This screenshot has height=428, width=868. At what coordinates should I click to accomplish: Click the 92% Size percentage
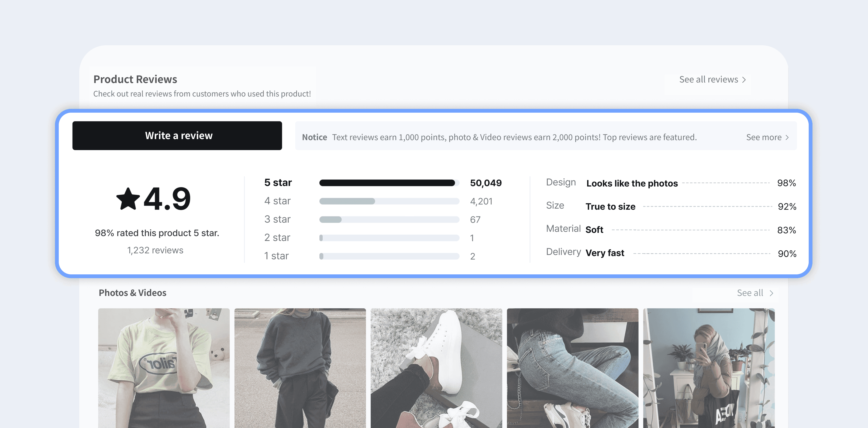(x=787, y=206)
